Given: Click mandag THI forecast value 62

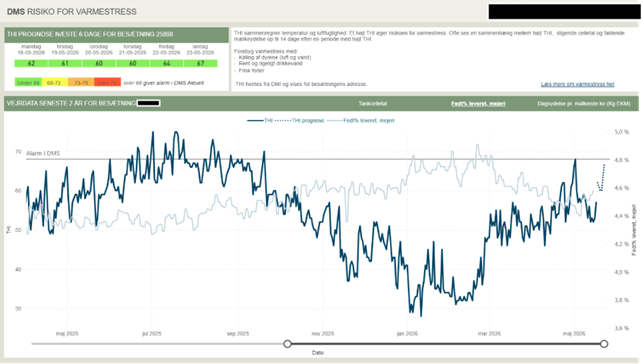Looking at the screenshot, I should (32, 63).
